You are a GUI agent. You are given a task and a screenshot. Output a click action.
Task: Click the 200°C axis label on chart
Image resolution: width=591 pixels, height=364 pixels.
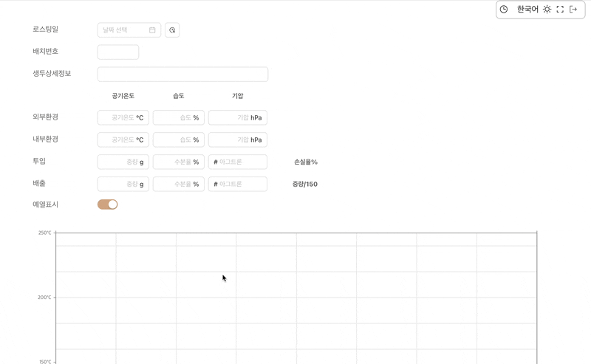pyautogui.click(x=44, y=298)
